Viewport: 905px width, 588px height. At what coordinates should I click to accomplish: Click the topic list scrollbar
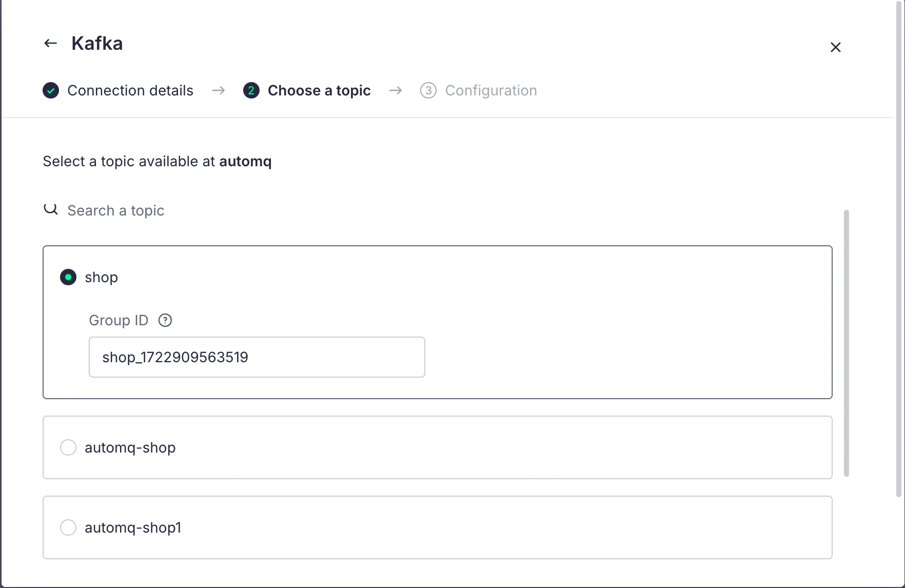click(846, 343)
